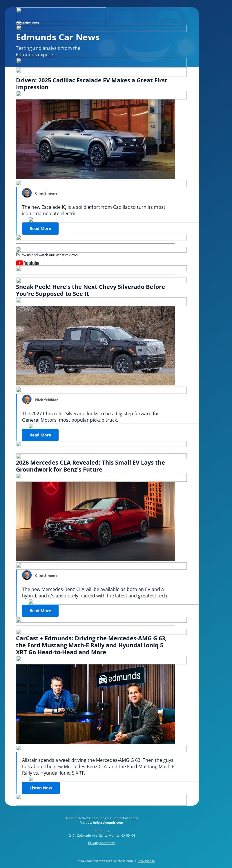
Task: Open the 'Sneak Peek! Next Chevy Silverado' headline
Action: point(90,290)
